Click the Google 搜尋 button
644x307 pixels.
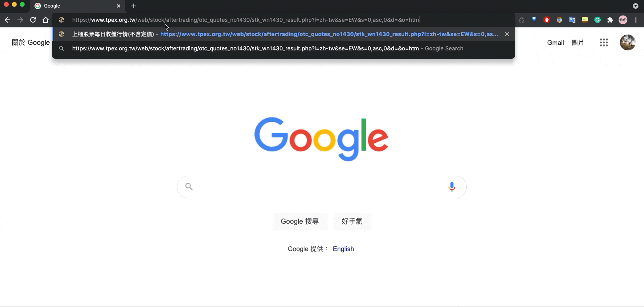point(300,221)
